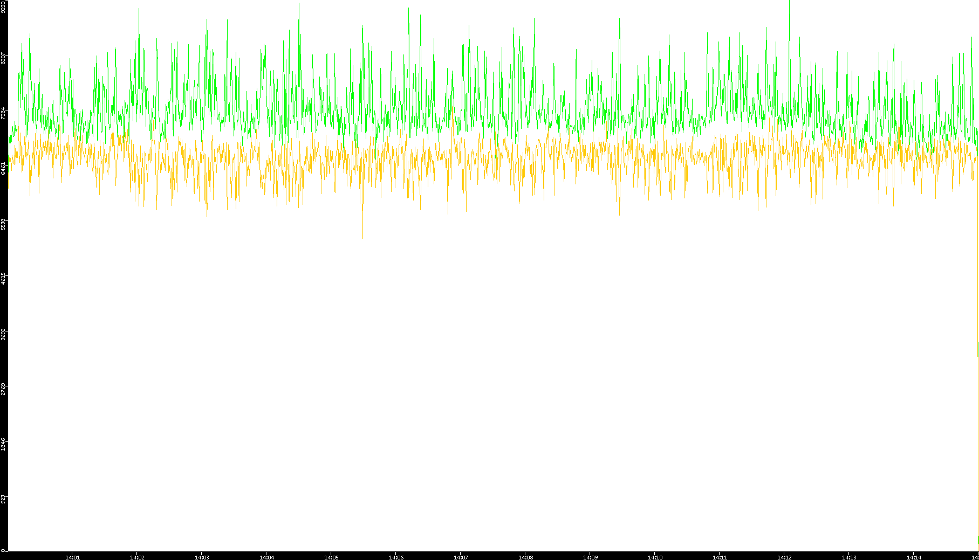Click the 7384 y-axis value
The image size is (979, 560).
click(x=4, y=113)
